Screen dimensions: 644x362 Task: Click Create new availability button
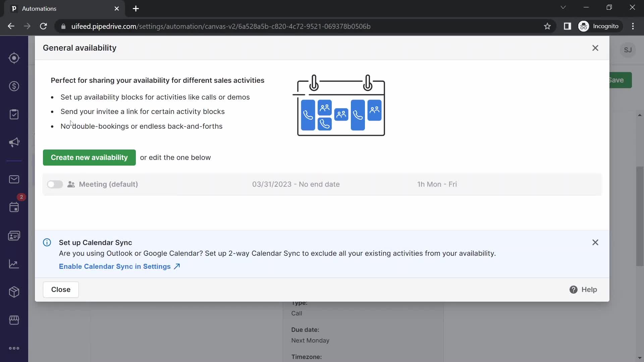point(89,157)
